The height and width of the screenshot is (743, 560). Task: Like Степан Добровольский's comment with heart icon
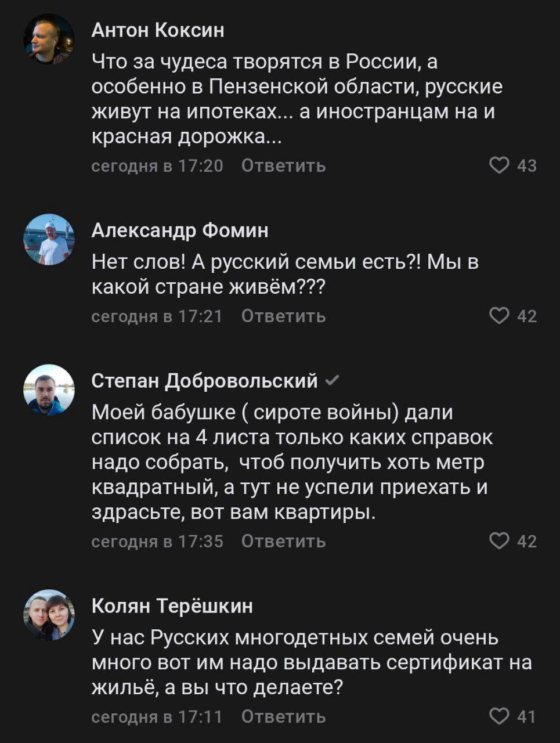(499, 542)
